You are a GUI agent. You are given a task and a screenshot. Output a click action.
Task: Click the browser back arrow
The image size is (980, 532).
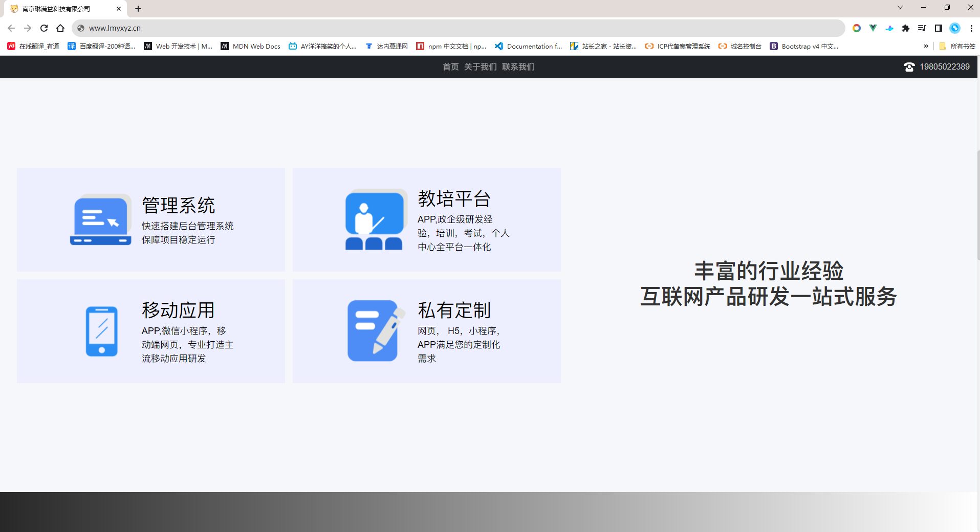tap(11, 28)
